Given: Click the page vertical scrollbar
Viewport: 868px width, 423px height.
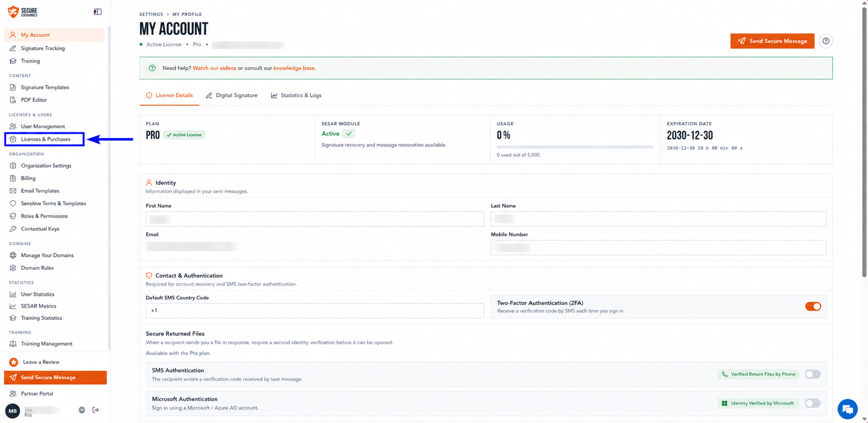Looking at the screenshot, I should (x=864, y=143).
